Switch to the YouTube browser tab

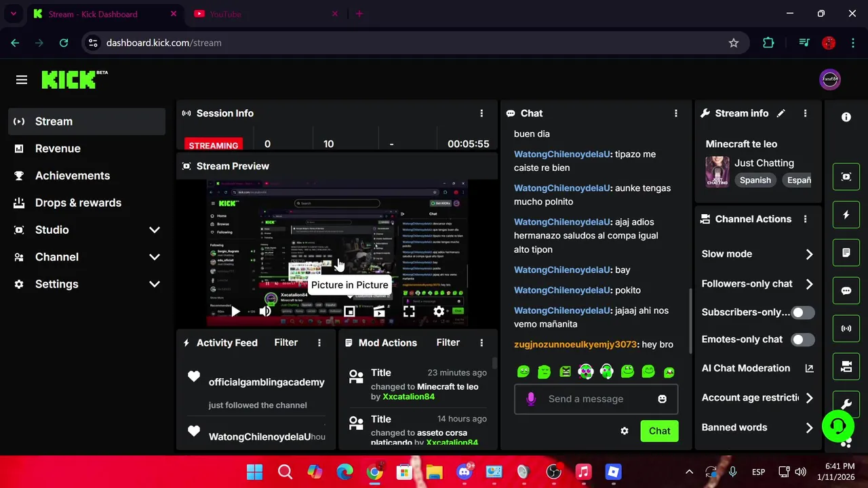pyautogui.click(x=264, y=14)
